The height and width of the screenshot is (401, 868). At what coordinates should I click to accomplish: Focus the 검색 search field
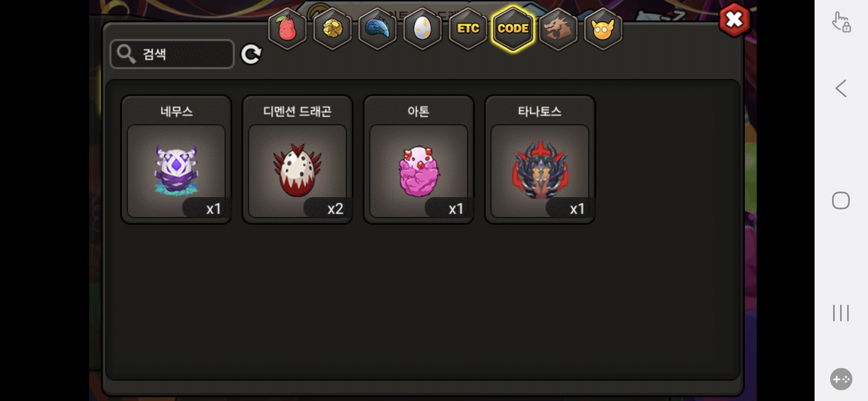172,54
